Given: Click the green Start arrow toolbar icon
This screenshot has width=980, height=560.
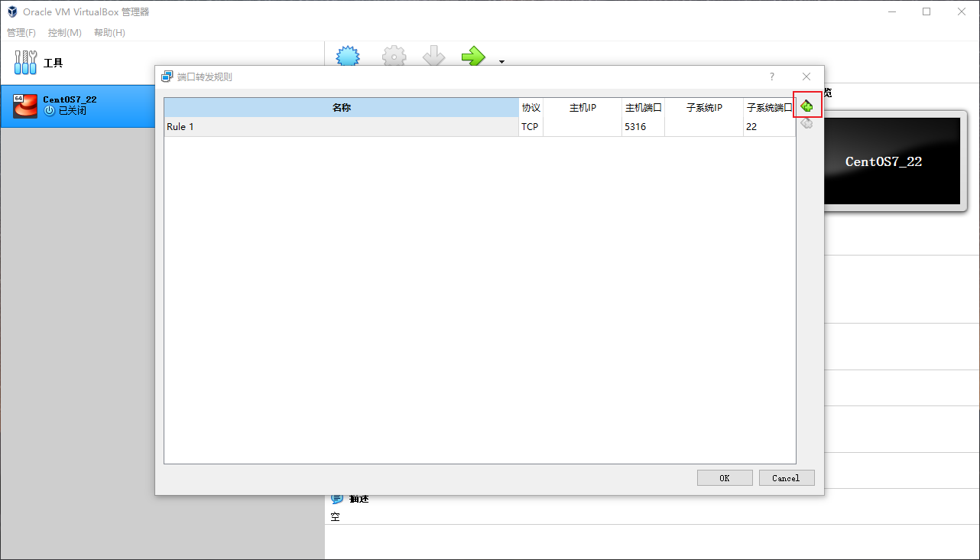Looking at the screenshot, I should (x=473, y=56).
